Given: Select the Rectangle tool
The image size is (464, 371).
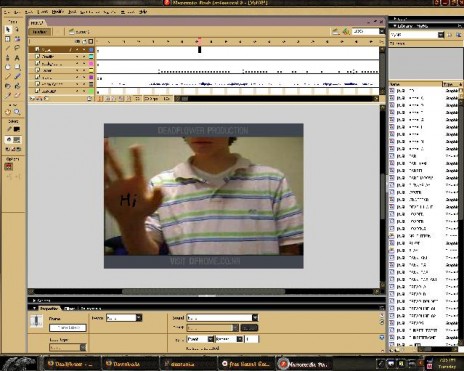Looking at the screenshot, I should [17, 67].
